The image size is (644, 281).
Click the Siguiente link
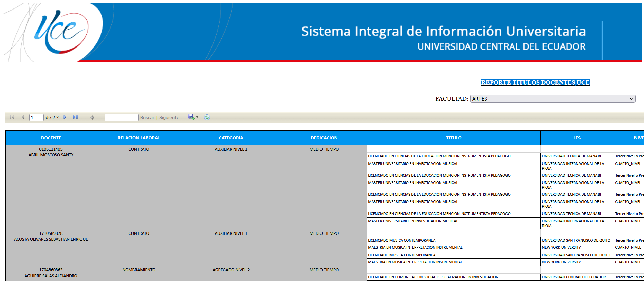click(169, 118)
